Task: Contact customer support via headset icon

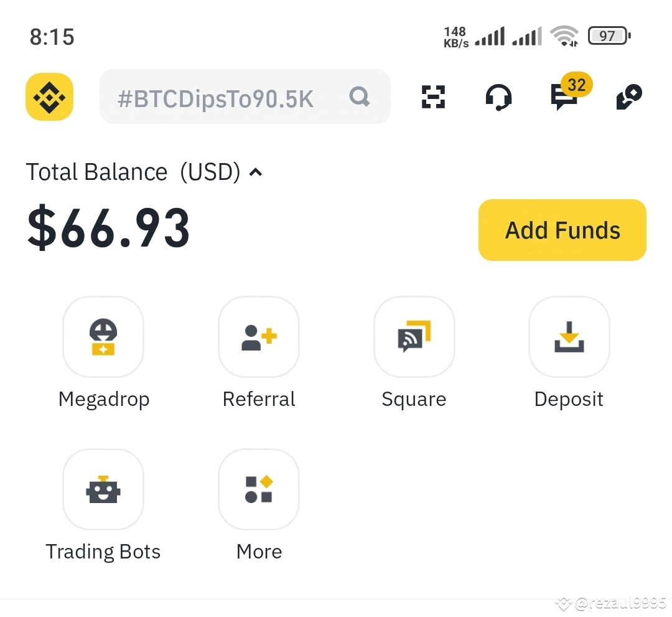Action: pyautogui.click(x=499, y=97)
